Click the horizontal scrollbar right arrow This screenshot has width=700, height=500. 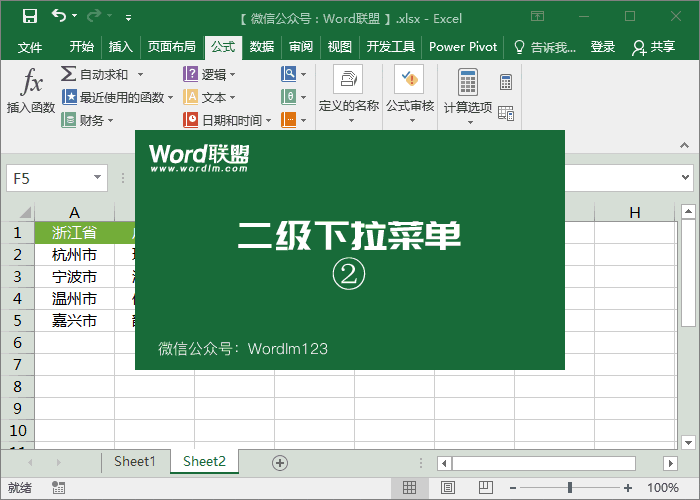coord(670,463)
